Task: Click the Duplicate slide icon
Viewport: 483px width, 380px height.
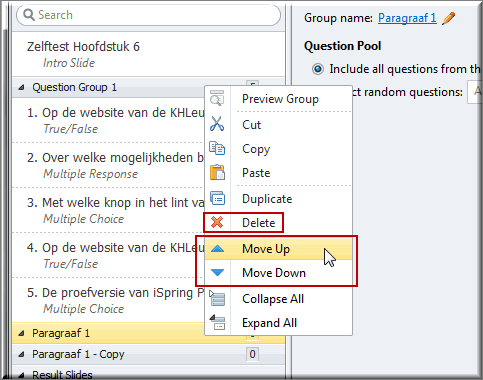Action: [217, 198]
